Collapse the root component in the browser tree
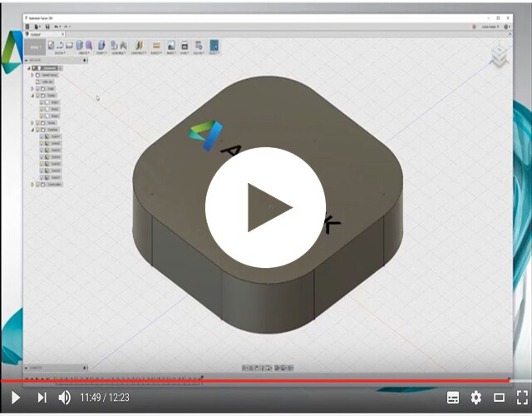532x416 pixels. (x=29, y=68)
